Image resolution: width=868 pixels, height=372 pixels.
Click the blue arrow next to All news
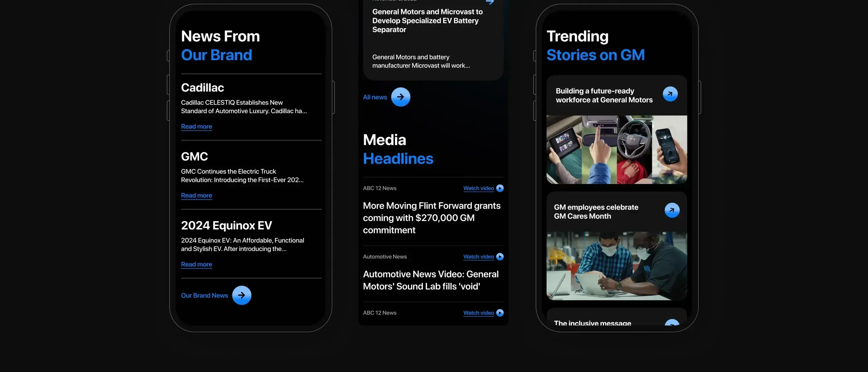pyautogui.click(x=401, y=97)
